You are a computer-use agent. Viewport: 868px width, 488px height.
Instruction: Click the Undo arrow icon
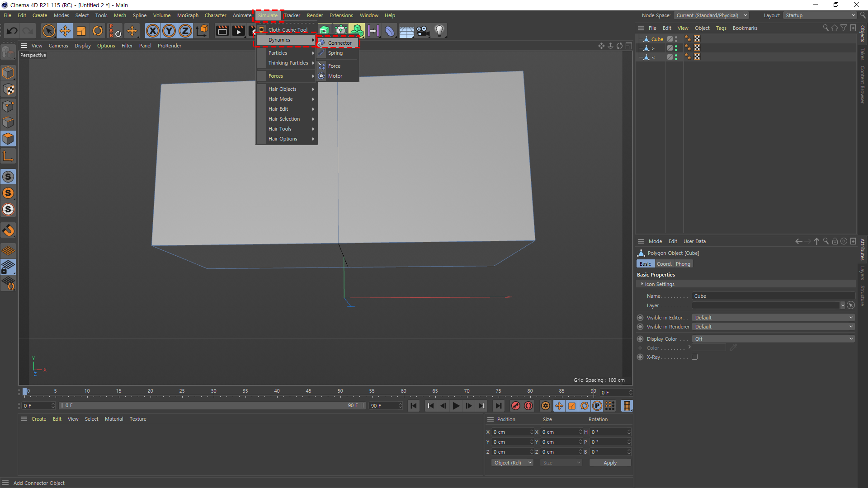click(x=12, y=31)
